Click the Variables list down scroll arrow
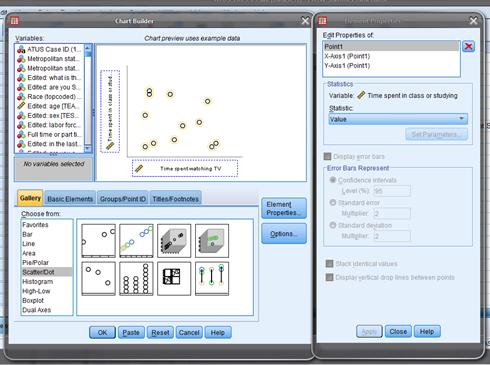Viewport: 490px width, 365px height. 88,148
